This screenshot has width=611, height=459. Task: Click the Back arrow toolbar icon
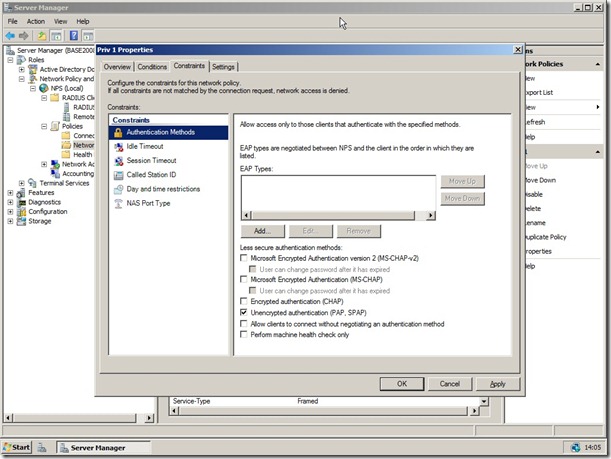pos(10,36)
